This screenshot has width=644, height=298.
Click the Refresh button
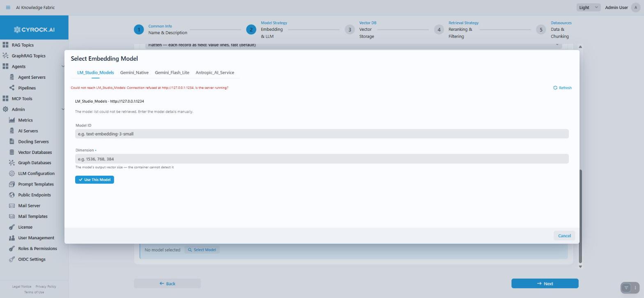pos(562,88)
